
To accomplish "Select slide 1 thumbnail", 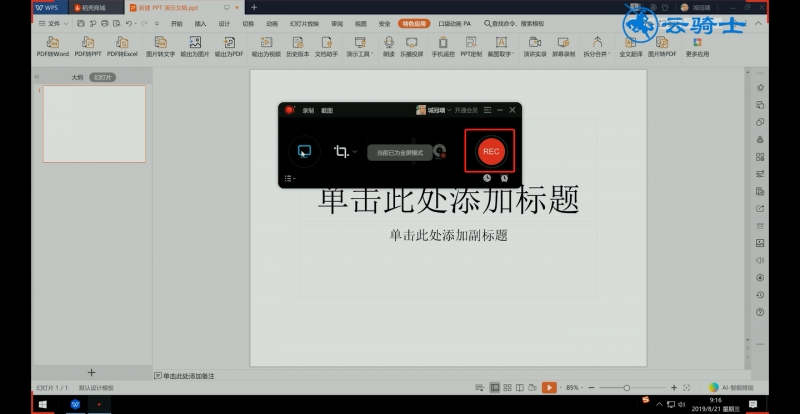I will coord(94,124).
